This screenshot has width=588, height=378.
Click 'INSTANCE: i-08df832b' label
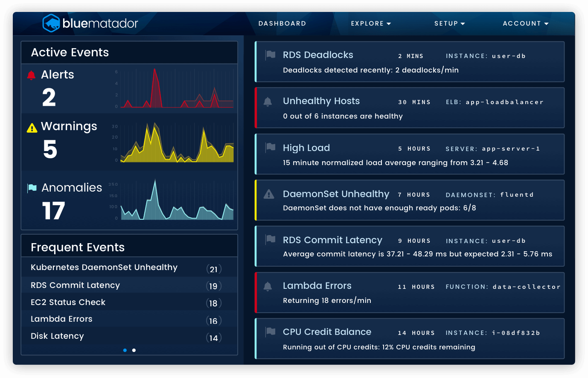coord(493,333)
